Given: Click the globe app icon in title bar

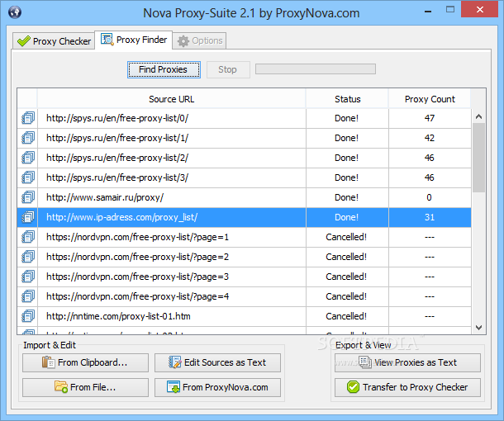Looking at the screenshot, I should click(x=15, y=12).
